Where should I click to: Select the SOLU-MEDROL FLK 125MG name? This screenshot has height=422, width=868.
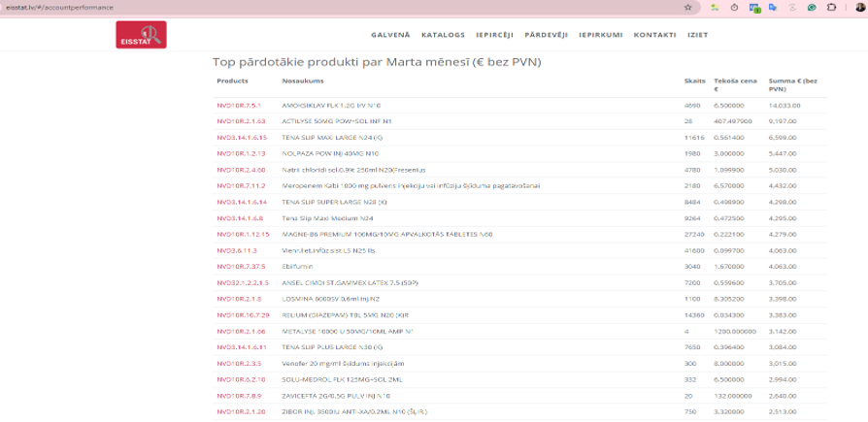342,380
